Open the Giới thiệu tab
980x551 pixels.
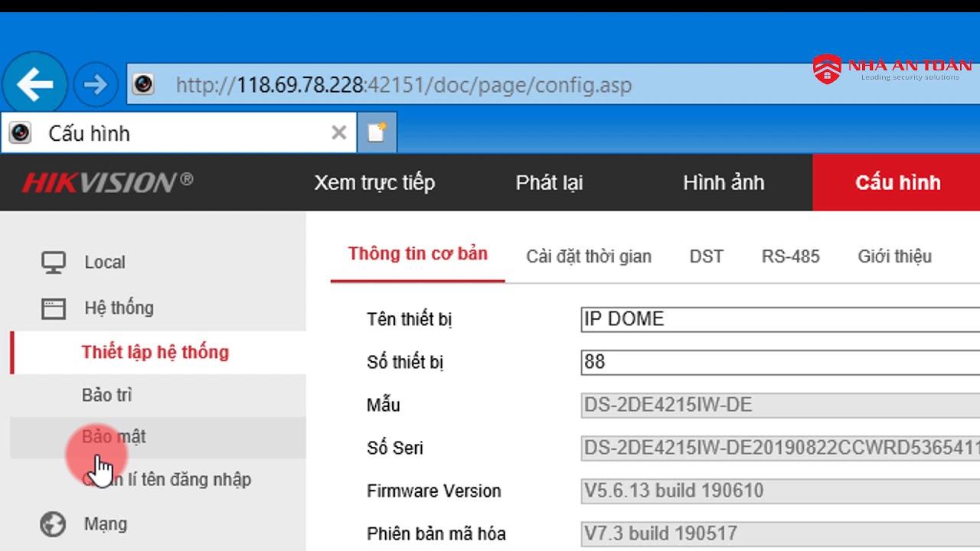coord(894,256)
